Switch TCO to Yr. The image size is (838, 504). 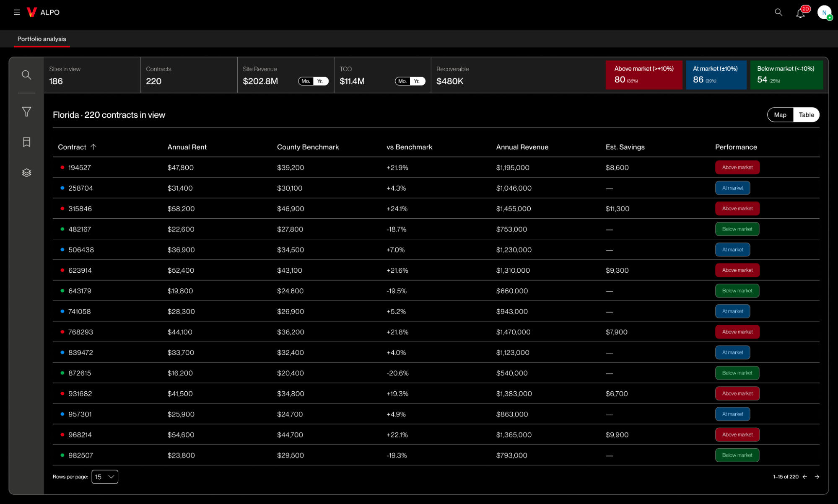417,81
